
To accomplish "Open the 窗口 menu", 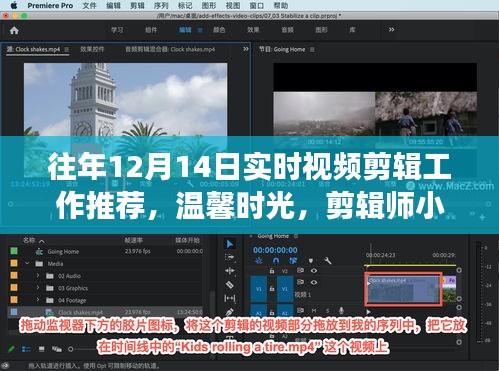I will [x=257, y=6].
